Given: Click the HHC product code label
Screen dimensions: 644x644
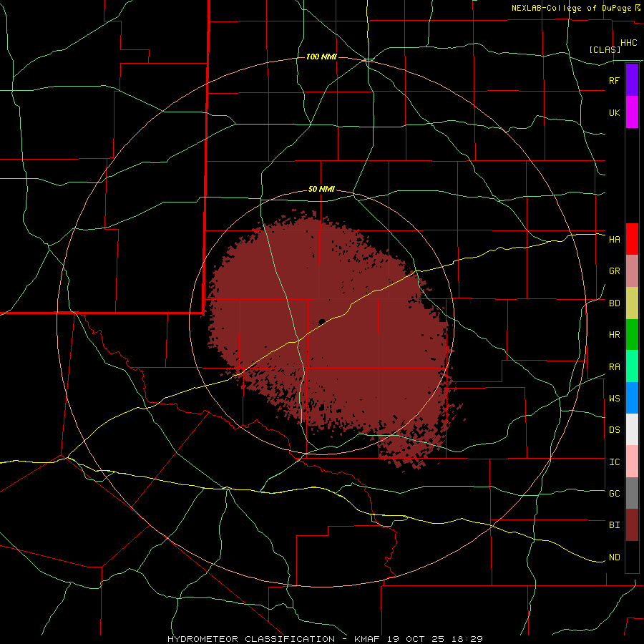Looking at the screenshot, I should (628, 43).
